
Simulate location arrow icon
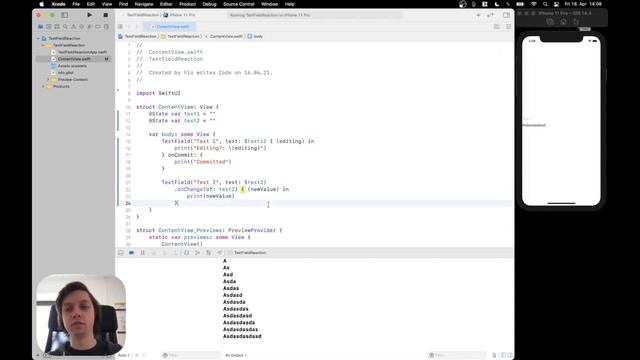pos(220,253)
